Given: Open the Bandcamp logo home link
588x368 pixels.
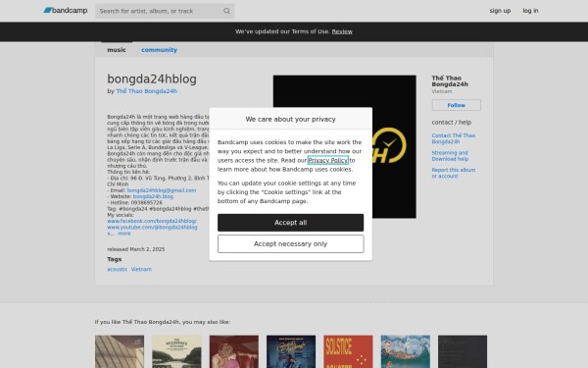Looking at the screenshot, I should pos(66,11).
